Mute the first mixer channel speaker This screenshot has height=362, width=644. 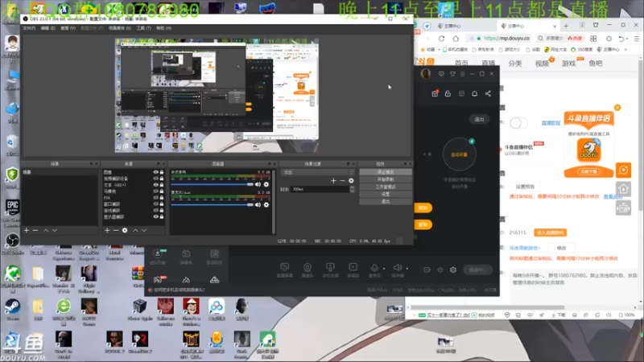tap(258, 184)
